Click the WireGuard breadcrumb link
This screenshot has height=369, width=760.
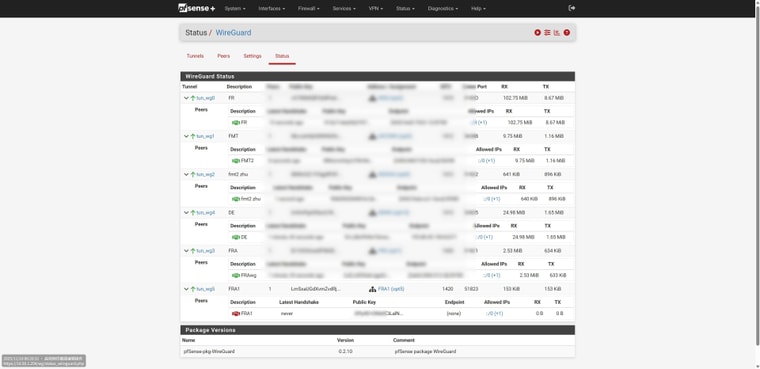pos(233,32)
